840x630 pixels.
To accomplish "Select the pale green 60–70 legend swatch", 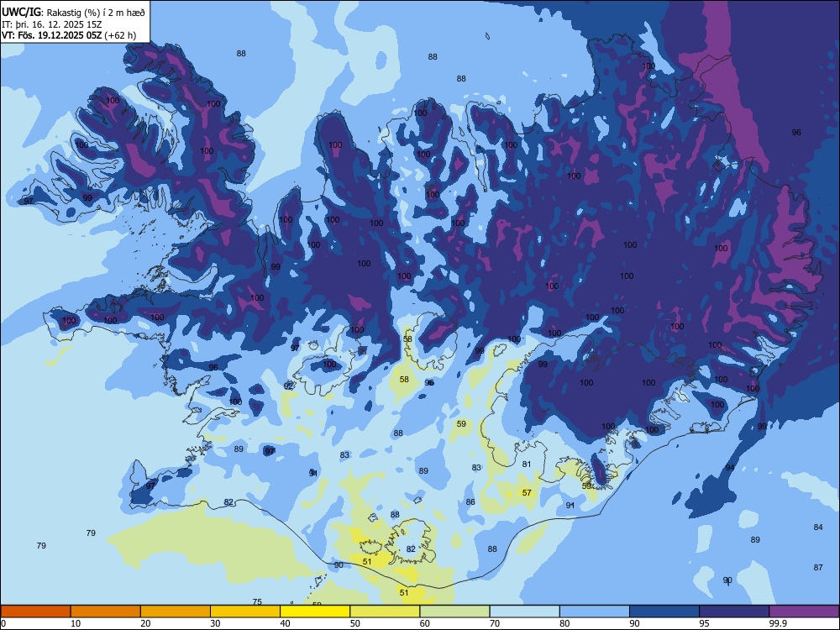I will click(x=454, y=612).
